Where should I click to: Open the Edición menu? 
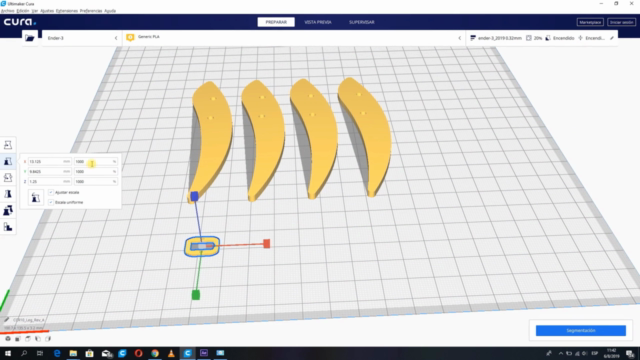pyautogui.click(x=23, y=11)
